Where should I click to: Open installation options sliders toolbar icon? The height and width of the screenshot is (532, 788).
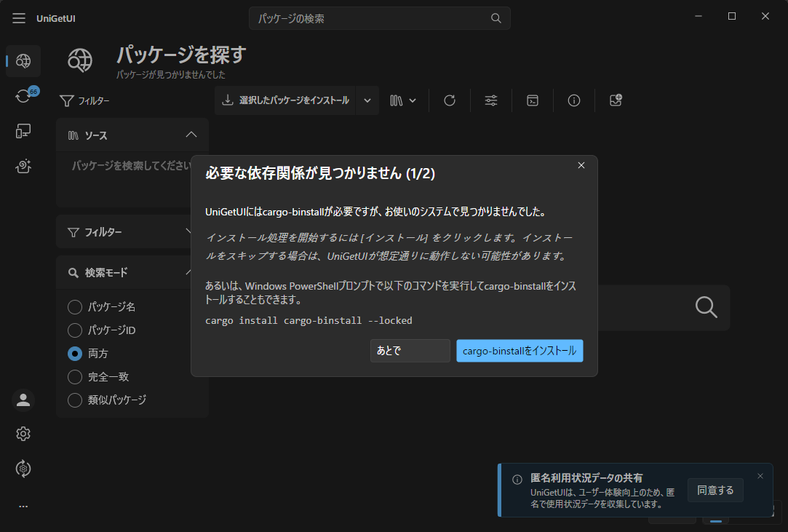(x=491, y=100)
